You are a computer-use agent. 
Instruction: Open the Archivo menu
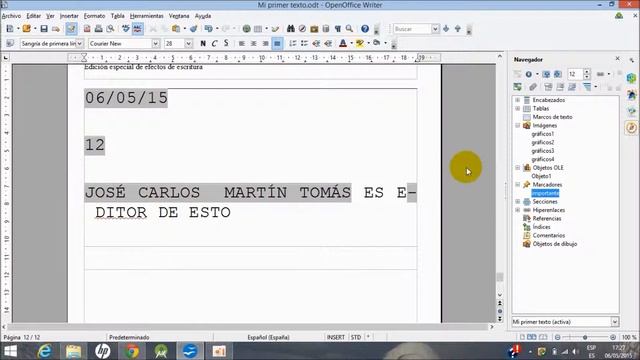(11, 16)
